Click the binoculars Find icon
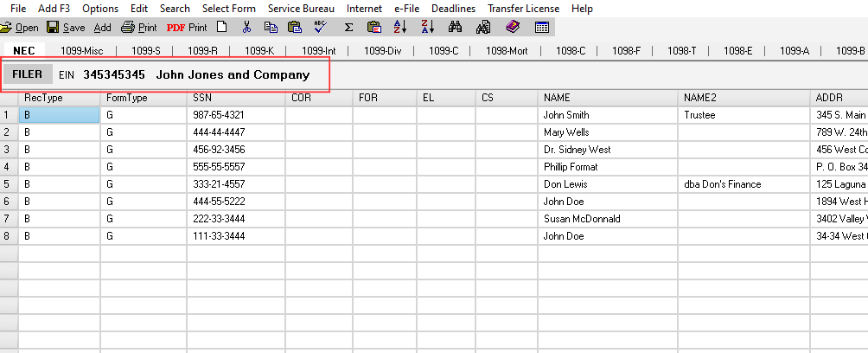The height and width of the screenshot is (353, 868). pos(456,28)
